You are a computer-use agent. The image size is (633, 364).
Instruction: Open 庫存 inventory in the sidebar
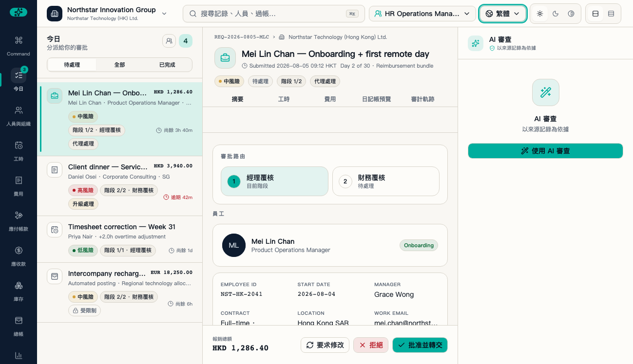point(19,291)
